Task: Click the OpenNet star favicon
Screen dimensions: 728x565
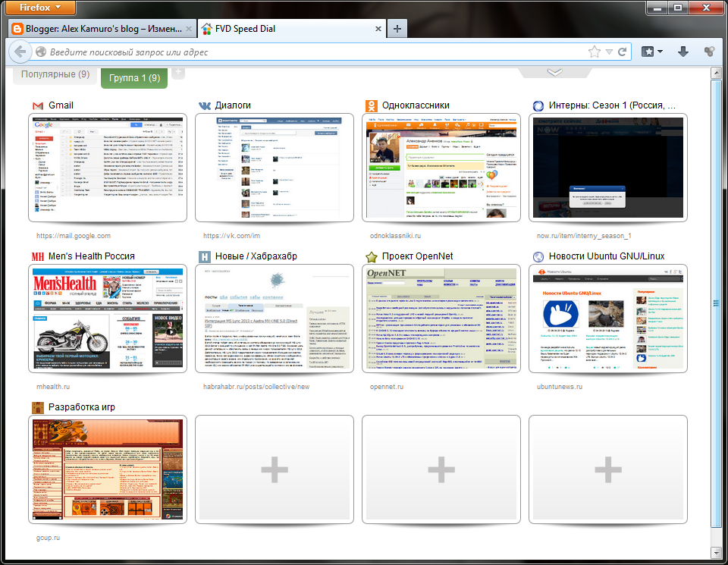Action: (371, 257)
